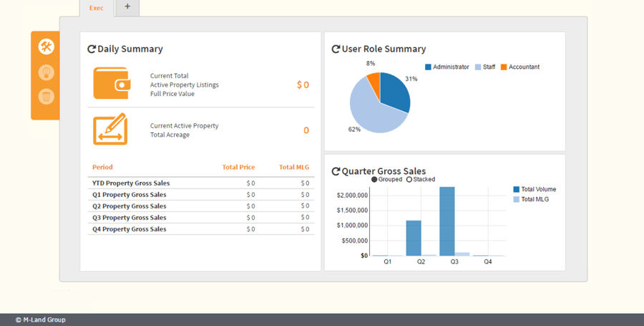Select the Grouped chart mode
Viewport: 644px width, 326px height.
(374, 180)
